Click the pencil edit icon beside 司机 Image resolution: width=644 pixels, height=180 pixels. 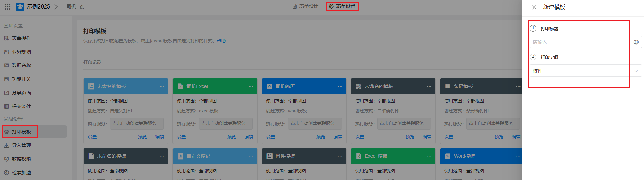pyautogui.click(x=82, y=7)
